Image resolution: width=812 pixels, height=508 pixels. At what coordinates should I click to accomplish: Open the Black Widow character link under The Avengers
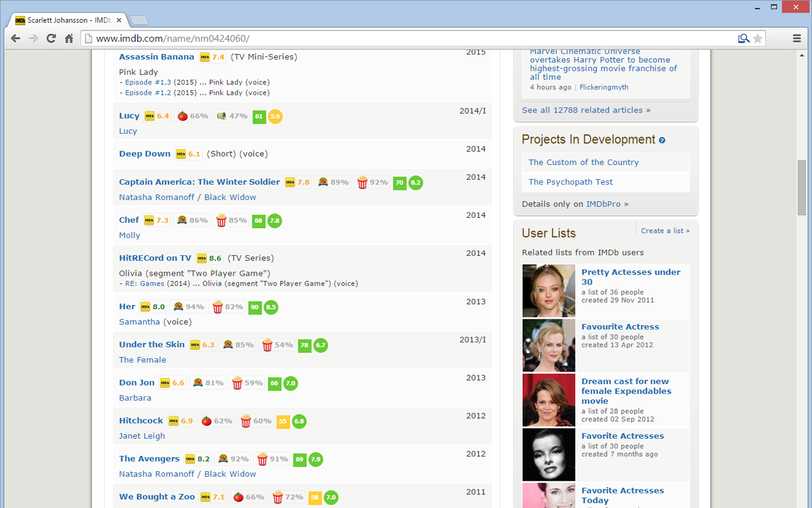pyautogui.click(x=230, y=474)
